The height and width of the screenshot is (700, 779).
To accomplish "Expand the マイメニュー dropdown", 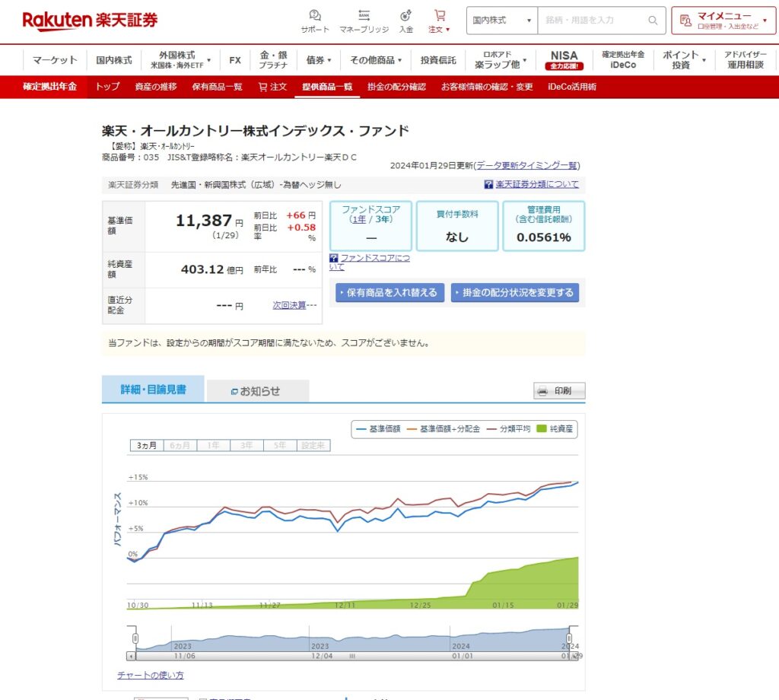I will point(765,21).
